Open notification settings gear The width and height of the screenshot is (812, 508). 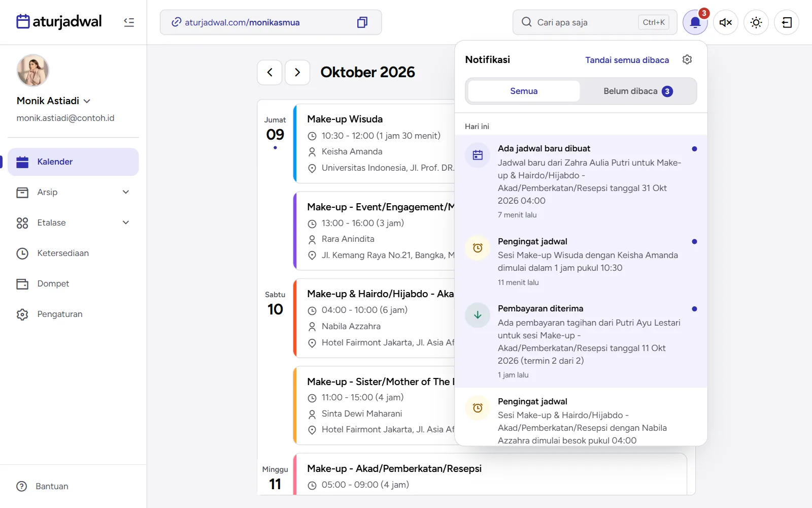[x=687, y=59]
